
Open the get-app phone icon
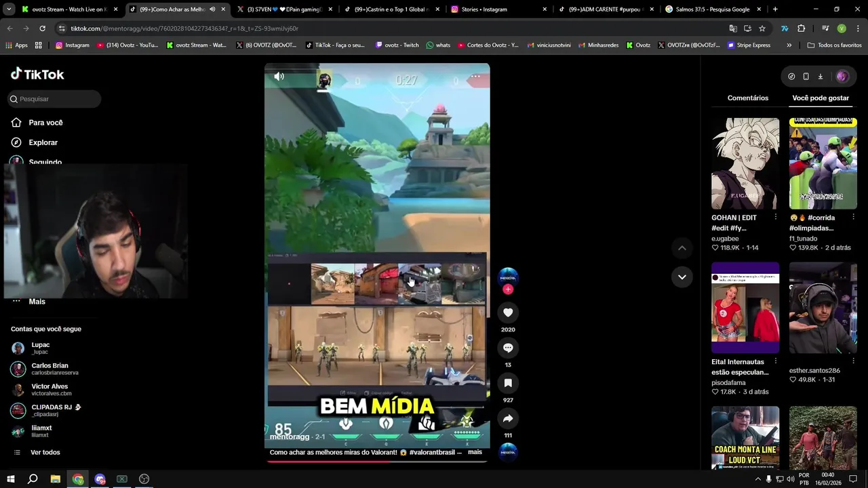pos(806,77)
